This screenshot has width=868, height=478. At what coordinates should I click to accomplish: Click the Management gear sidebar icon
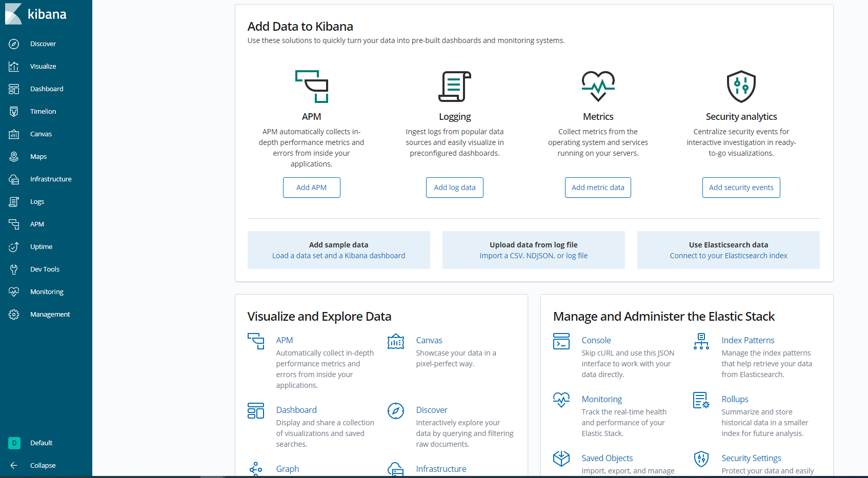click(14, 315)
